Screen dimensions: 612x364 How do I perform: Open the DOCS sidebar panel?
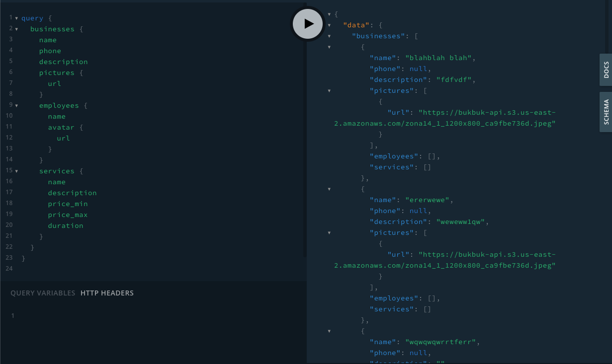606,70
